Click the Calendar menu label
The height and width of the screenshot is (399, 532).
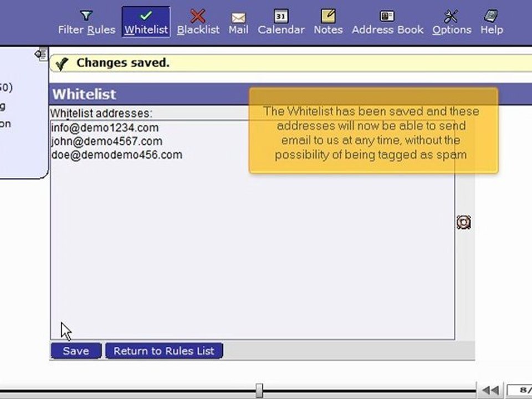click(281, 30)
